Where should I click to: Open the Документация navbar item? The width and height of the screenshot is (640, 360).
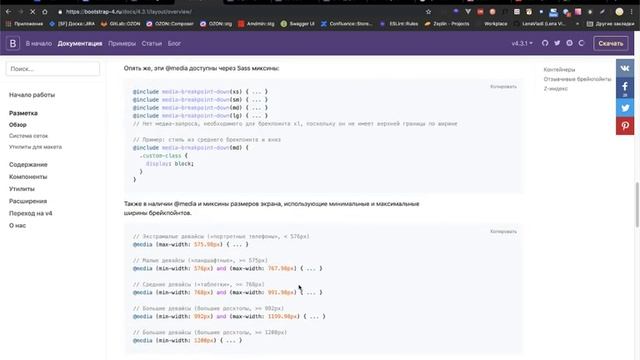point(80,43)
